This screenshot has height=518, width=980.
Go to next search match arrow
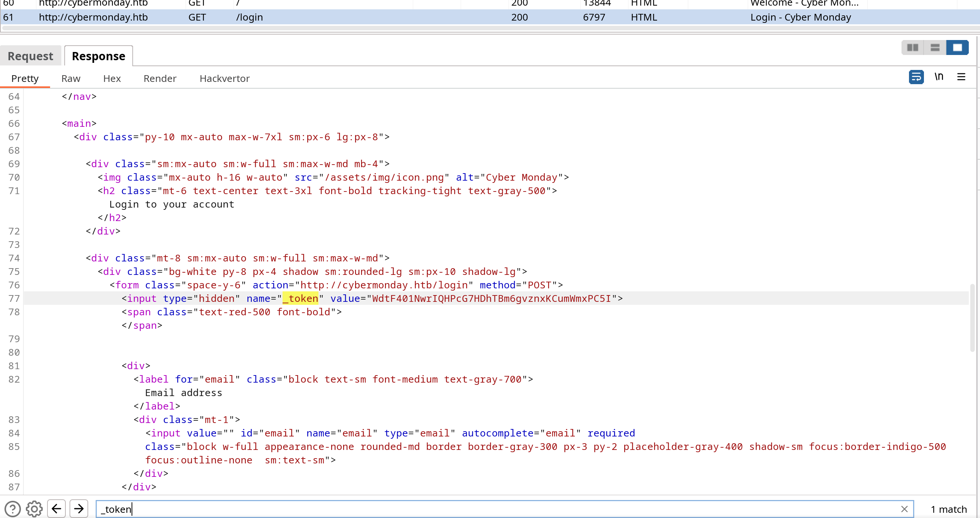(x=79, y=509)
